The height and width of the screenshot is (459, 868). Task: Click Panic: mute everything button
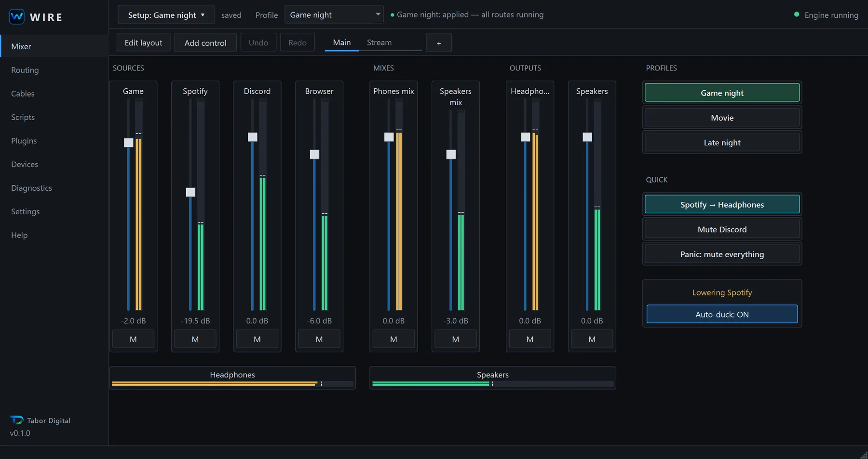tap(722, 254)
